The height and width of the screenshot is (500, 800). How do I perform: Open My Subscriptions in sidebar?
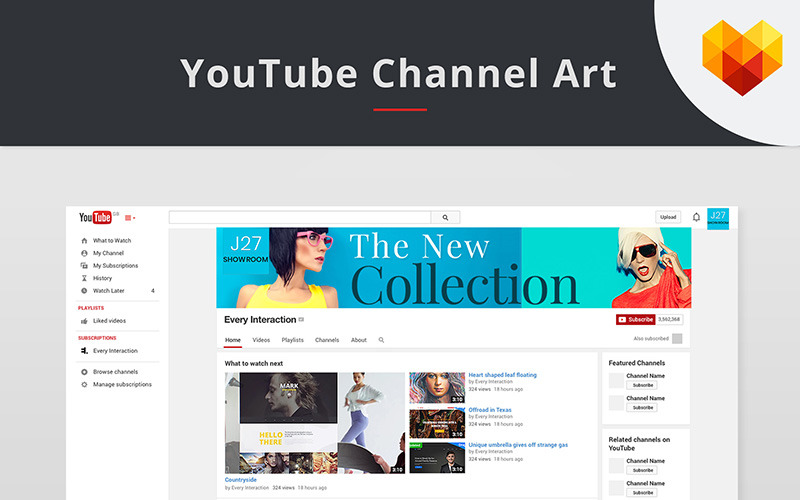[x=115, y=266]
